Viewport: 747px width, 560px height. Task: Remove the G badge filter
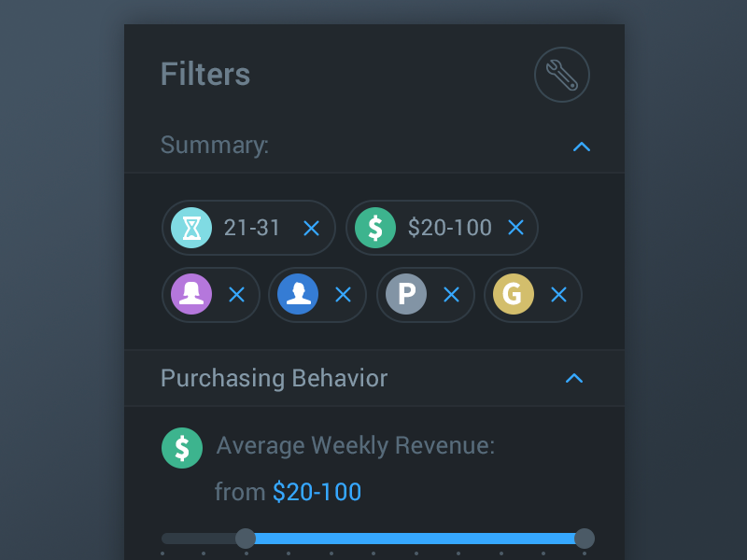tap(558, 295)
